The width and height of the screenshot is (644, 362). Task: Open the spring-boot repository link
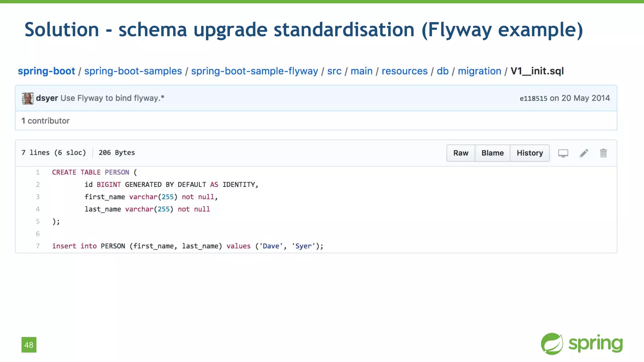(x=47, y=71)
